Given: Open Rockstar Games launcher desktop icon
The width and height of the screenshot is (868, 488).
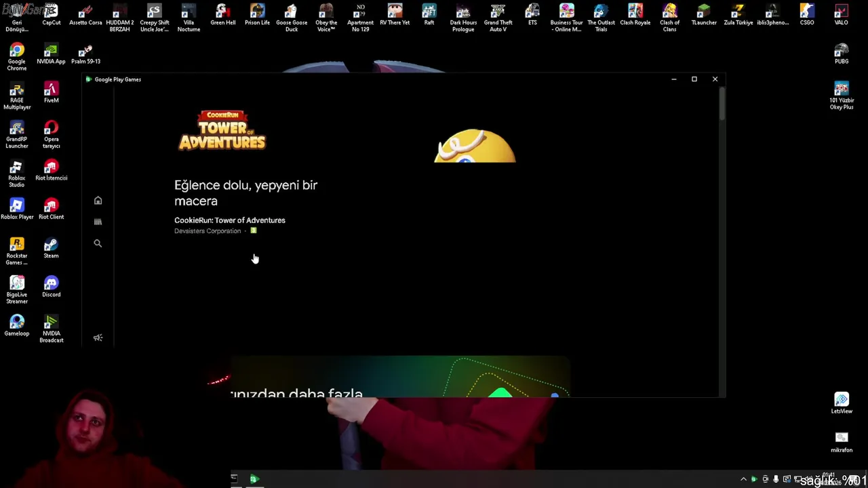Looking at the screenshot, I should [x=17, y=251].
